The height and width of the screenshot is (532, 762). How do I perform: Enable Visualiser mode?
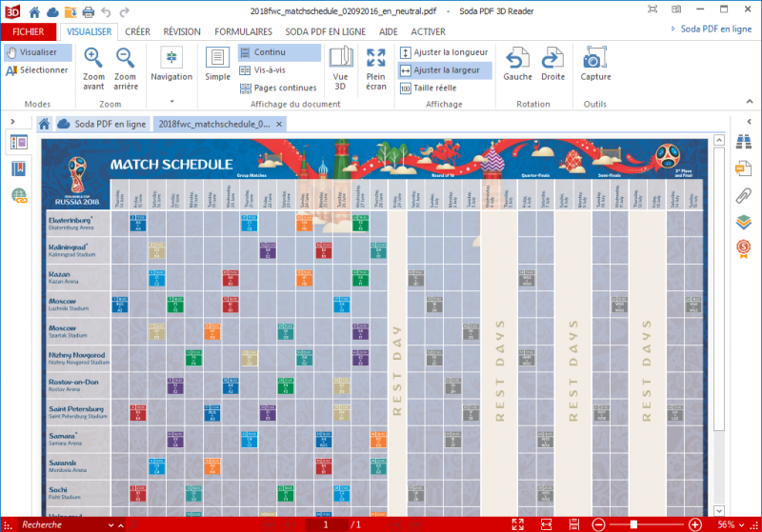point(38,52)
